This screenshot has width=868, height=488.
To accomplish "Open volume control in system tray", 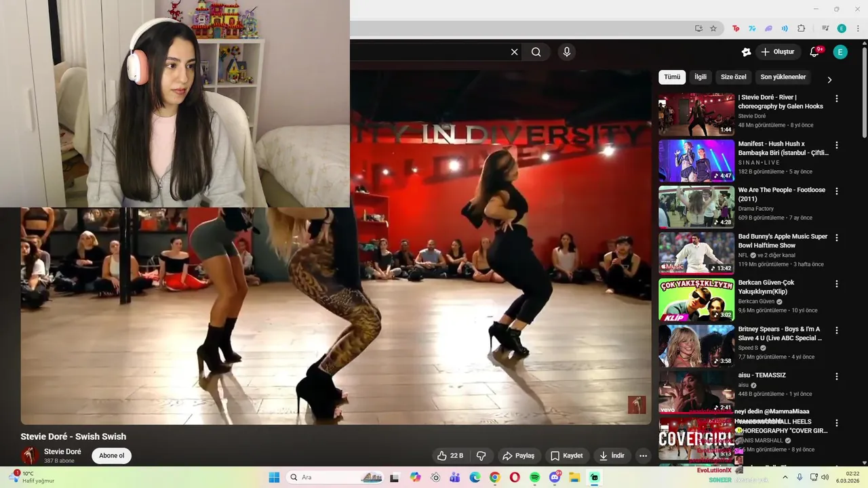I will (825, 477).
